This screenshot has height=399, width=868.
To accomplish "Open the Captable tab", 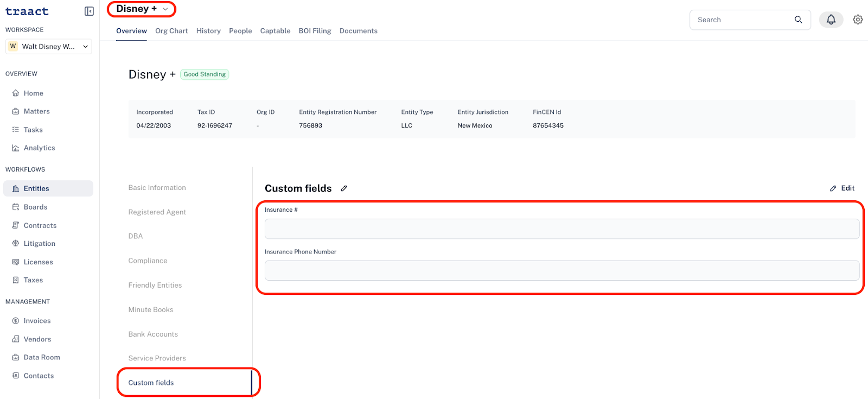I will [x=275, y=31].
